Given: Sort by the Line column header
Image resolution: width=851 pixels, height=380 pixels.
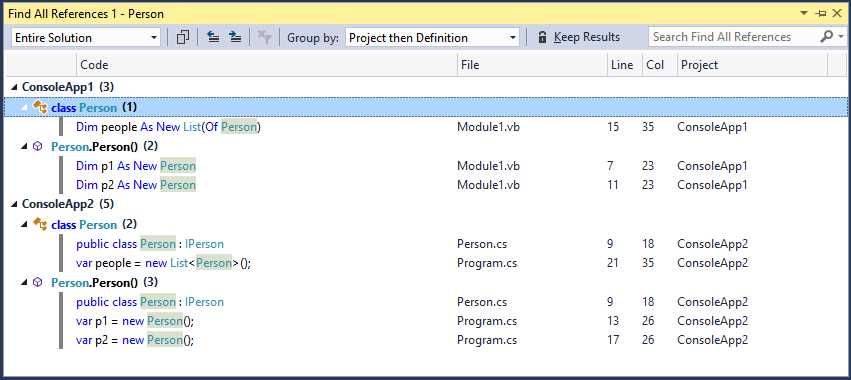Looking at the screenshot, I should coord(625,65).
